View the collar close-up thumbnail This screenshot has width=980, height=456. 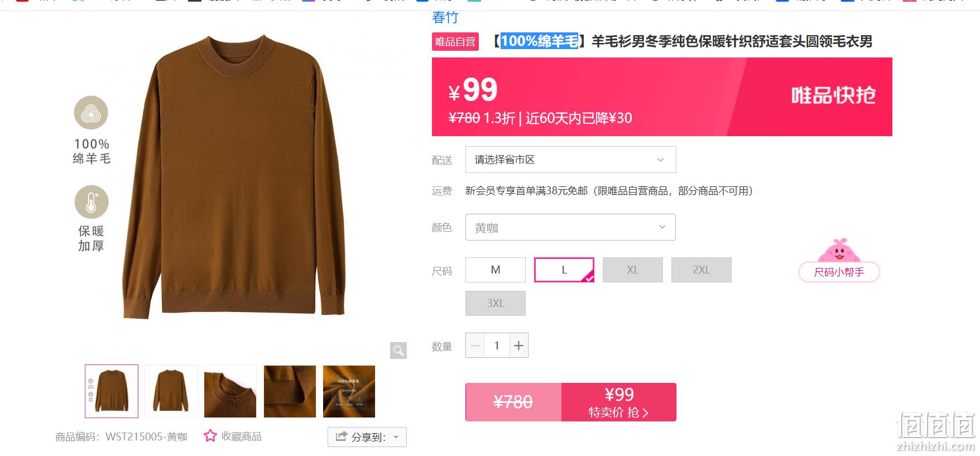tap(230, 391)
